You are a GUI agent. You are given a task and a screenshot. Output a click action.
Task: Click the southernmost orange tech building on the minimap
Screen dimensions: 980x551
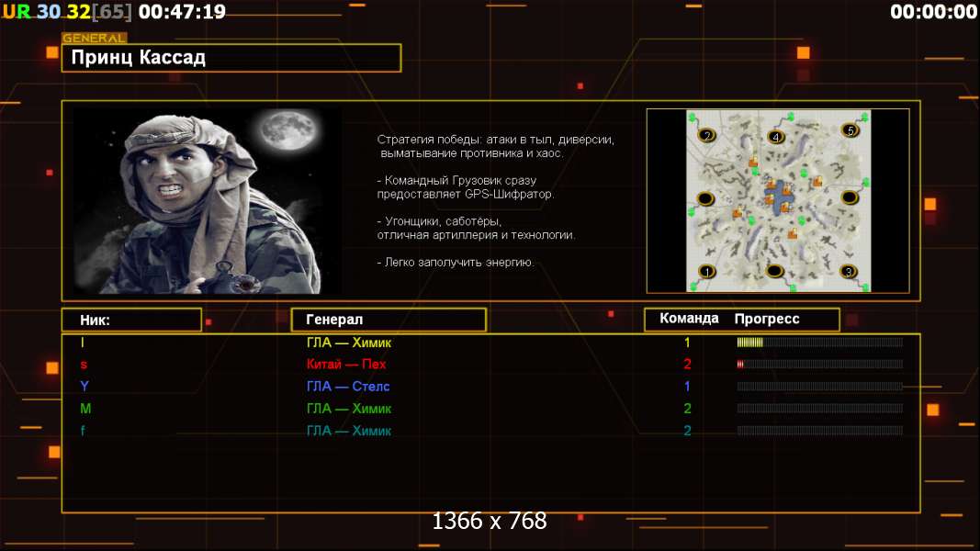point(793,234)
